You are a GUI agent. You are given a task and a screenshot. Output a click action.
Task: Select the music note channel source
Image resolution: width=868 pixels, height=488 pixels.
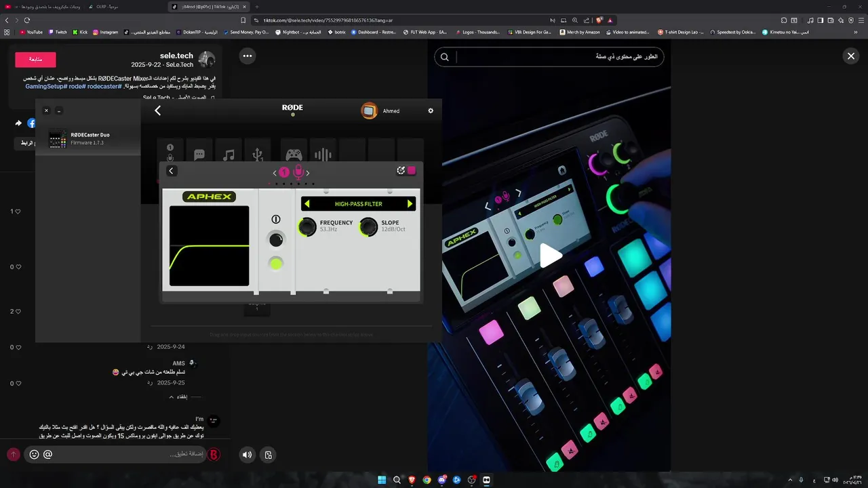click(x=229, y=155)
